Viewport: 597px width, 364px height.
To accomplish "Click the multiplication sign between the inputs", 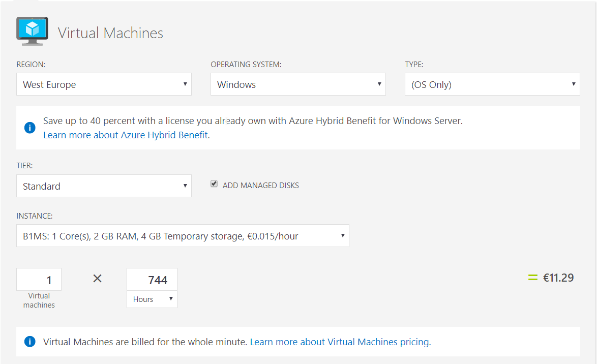I will pyautogui.click(x=98, y=279).
